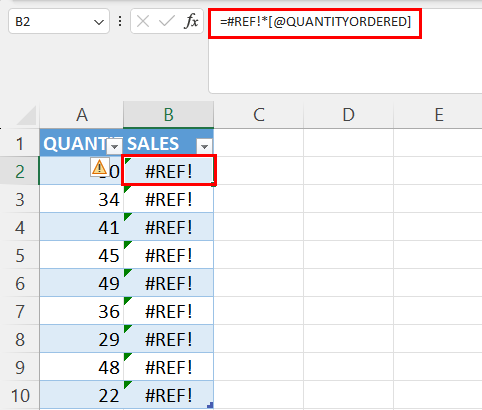Select cell A4 containing 41
This screenshot has height=410, width=482.
tap(82, 227)
